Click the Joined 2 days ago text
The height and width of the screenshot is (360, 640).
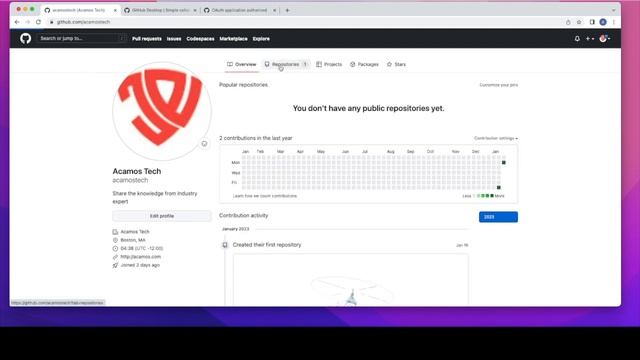click(140, 265)
